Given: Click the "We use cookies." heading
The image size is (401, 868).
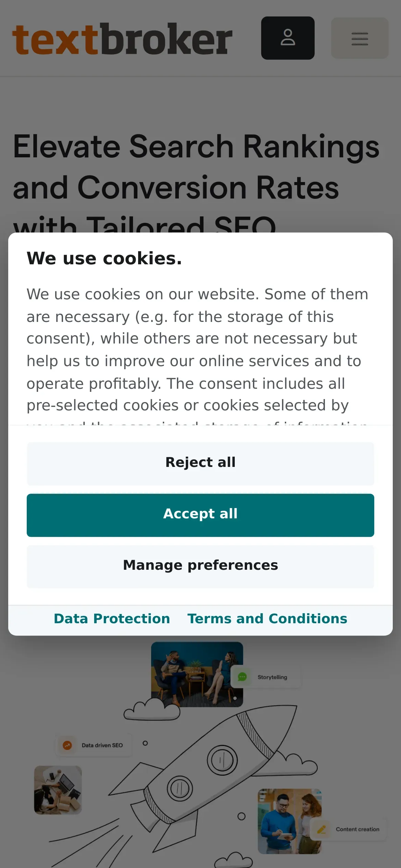Looking at the screenshot, I should pyautogui.click(x=104, y=258).
